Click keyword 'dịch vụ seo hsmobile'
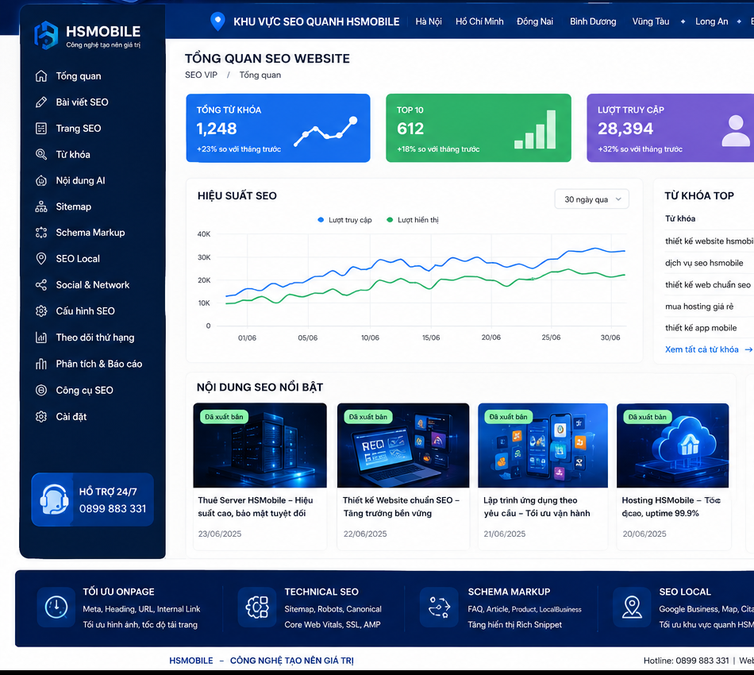754x675 pixels. tap(704, 263)
